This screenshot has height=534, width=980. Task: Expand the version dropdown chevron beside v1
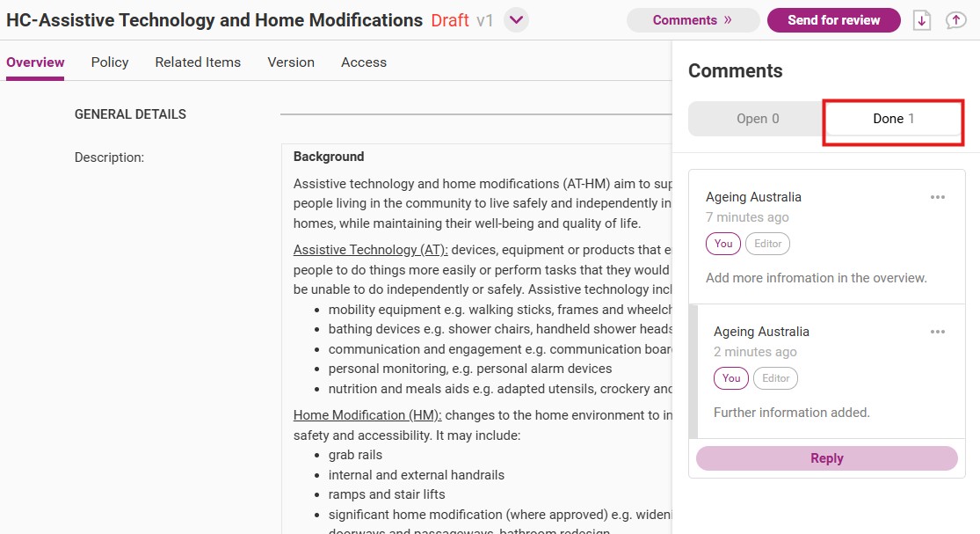[516, 20]
